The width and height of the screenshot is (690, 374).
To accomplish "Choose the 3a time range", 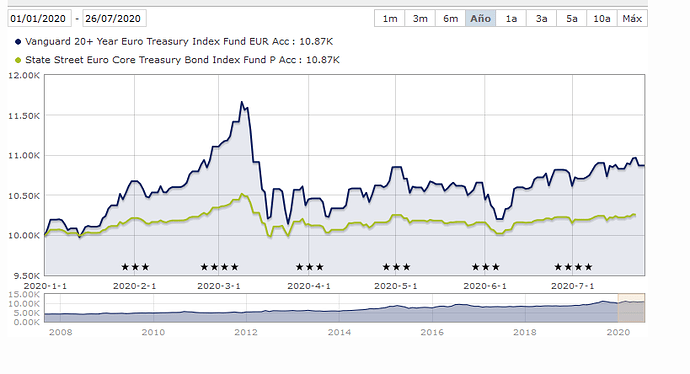I will click(541, 18).
